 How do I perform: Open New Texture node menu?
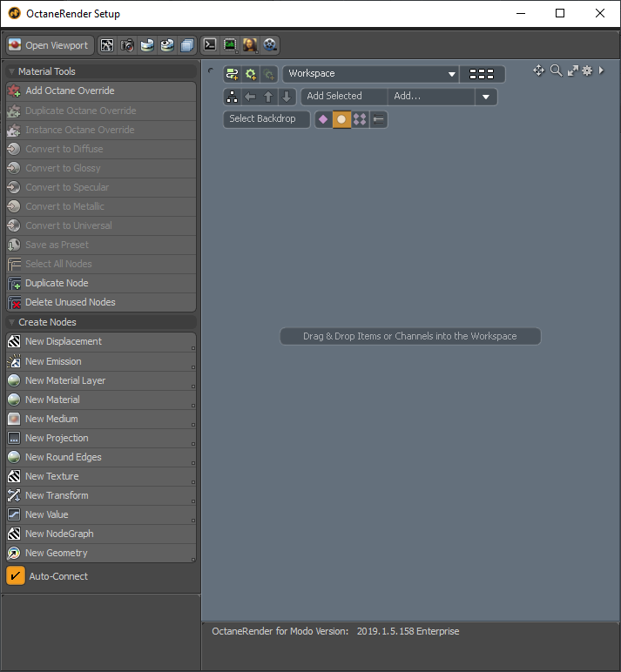[101, 476]
